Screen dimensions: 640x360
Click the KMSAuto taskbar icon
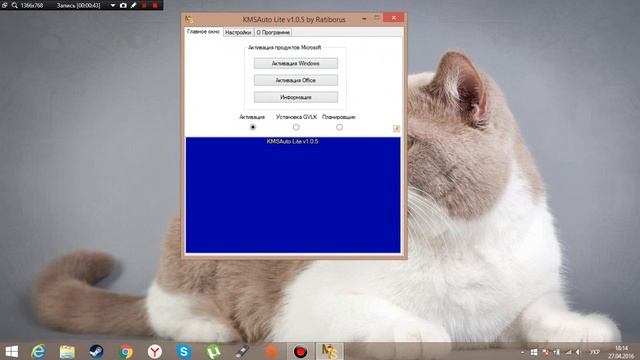tap(329, 351)
